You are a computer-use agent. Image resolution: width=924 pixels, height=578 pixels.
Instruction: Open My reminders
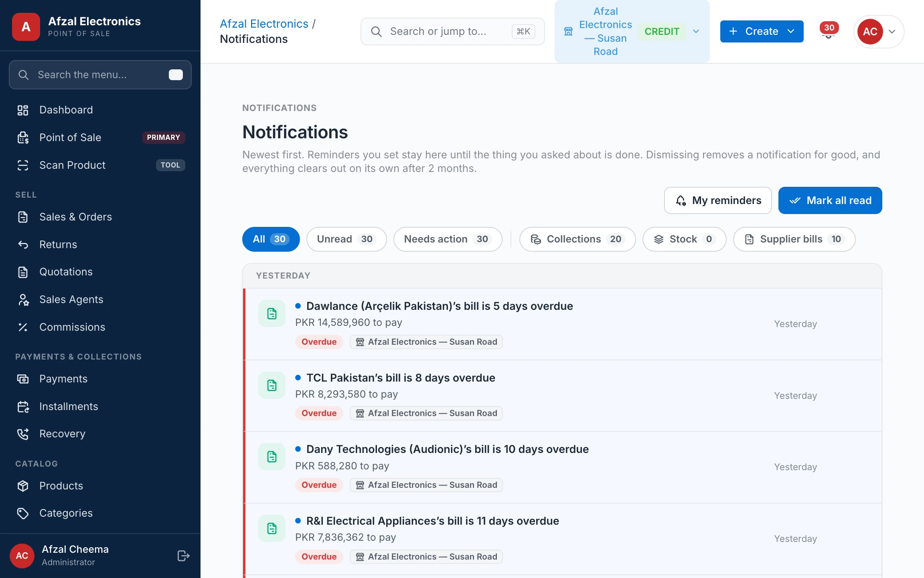pyautogui.click(x=718, y=200)
